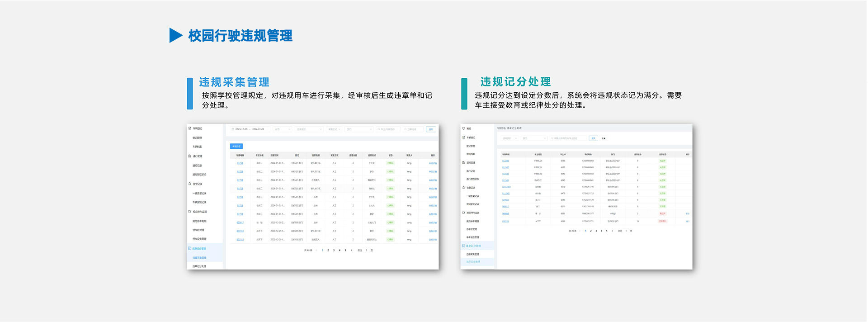Open 违章采集管理 in the left panel sidebar
Screen dimensions: 868x322
[199, 258]
